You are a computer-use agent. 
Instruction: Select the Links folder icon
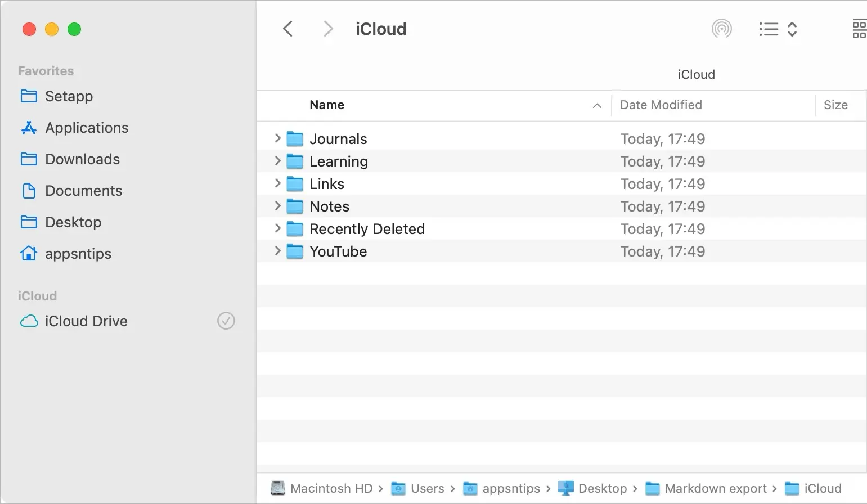(x=295, y=184)
